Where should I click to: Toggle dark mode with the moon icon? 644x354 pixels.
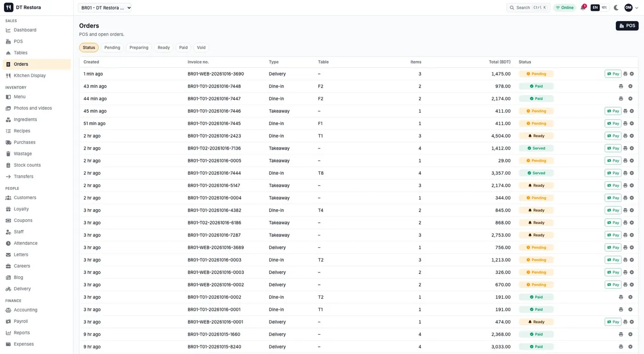616,8
